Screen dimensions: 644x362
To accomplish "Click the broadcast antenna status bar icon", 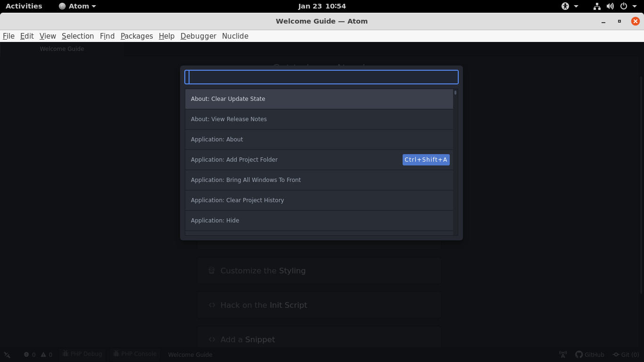I will coord(563,354).
